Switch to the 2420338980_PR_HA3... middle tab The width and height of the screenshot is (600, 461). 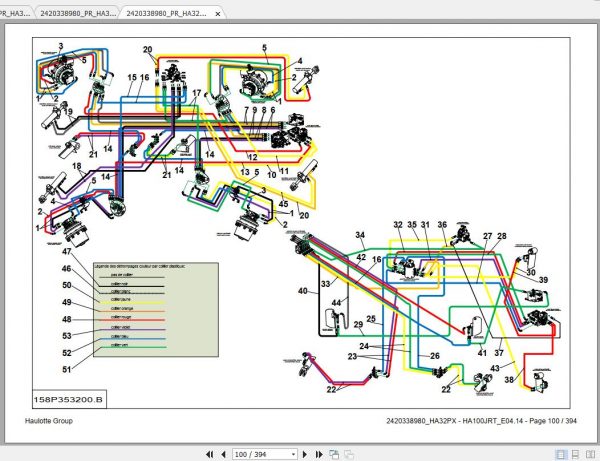coord(78,13)
